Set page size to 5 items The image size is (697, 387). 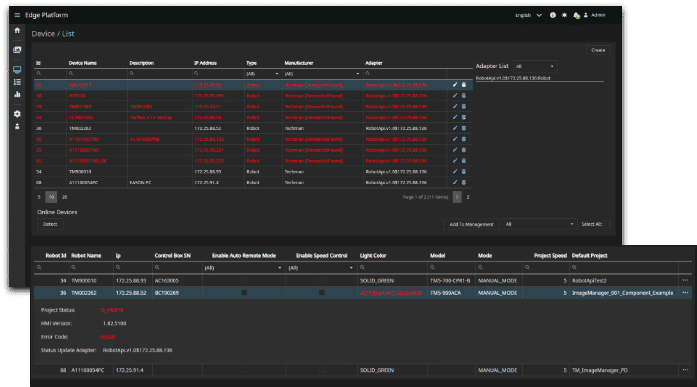39,197
